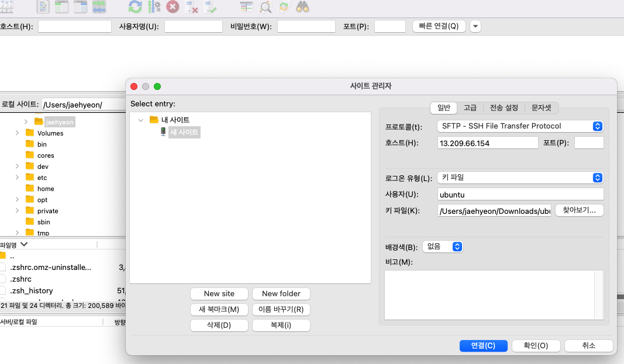Collapse the 내 사이트 tree node
Image resolution: width=624 pixels, height=364 pixels.
[x=140, y=120]
